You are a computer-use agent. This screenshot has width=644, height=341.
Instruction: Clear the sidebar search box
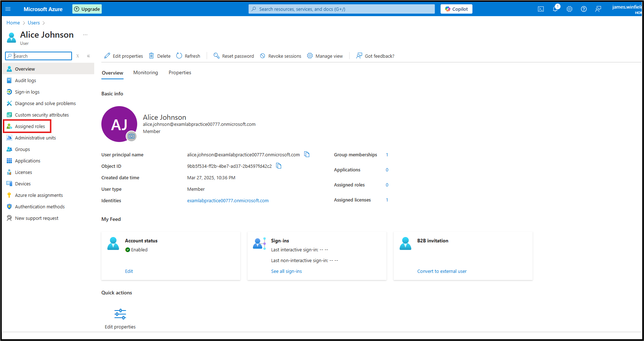[x=78, y=56]
